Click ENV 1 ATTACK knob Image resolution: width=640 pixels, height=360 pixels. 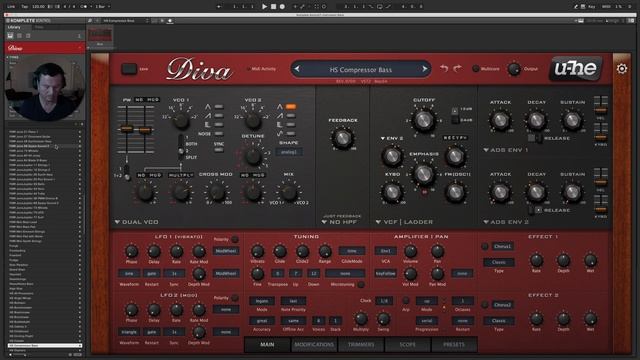coord(500,120)
